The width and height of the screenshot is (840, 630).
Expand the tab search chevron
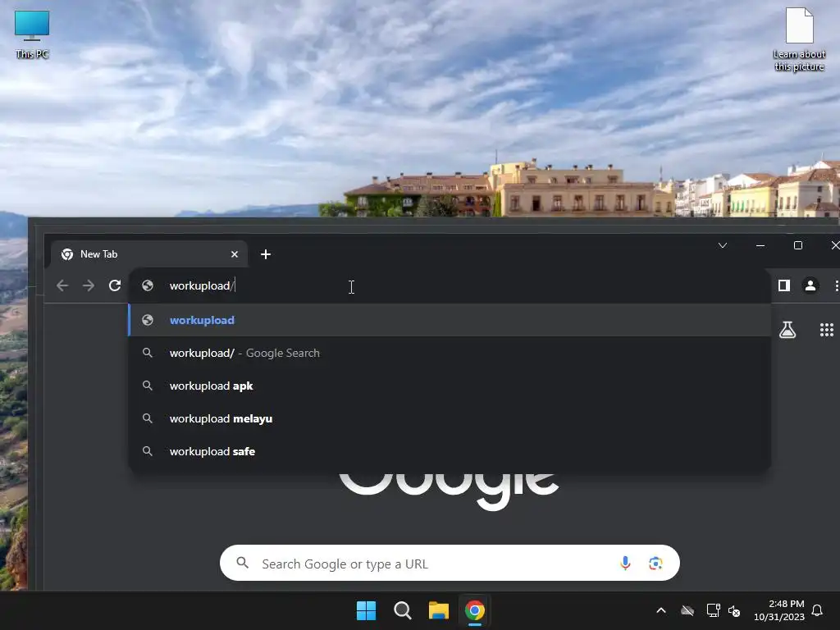[723, 245]
